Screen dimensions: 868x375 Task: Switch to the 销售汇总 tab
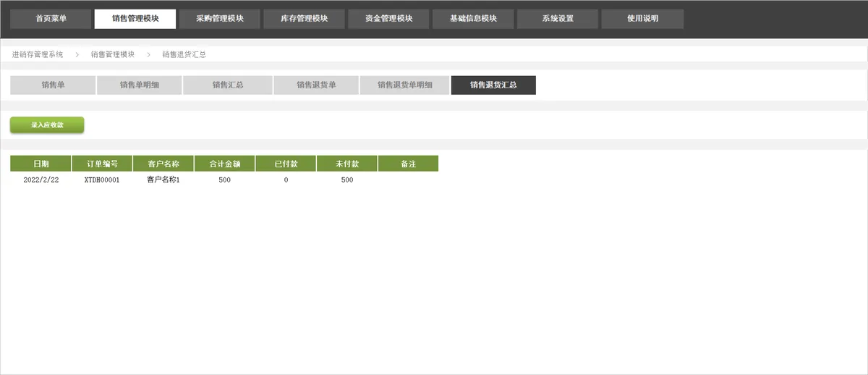coord(228,85)
